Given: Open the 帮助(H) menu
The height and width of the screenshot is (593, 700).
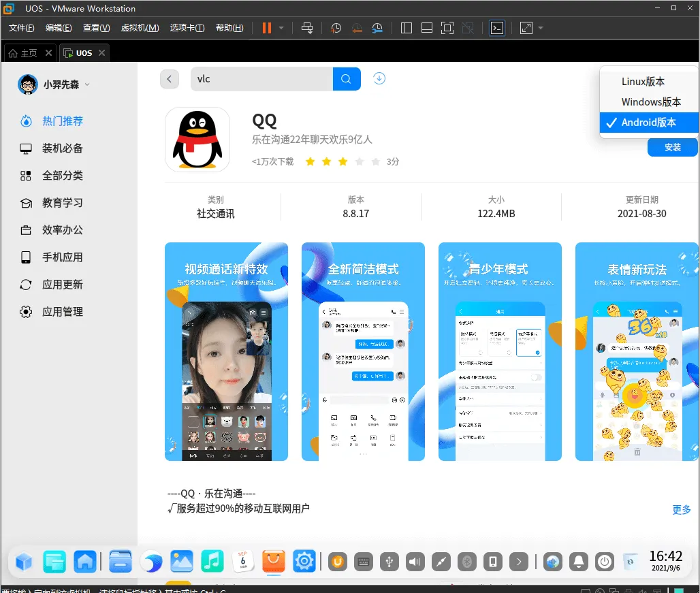Looking at the screenshot, I should coord(229,28).
